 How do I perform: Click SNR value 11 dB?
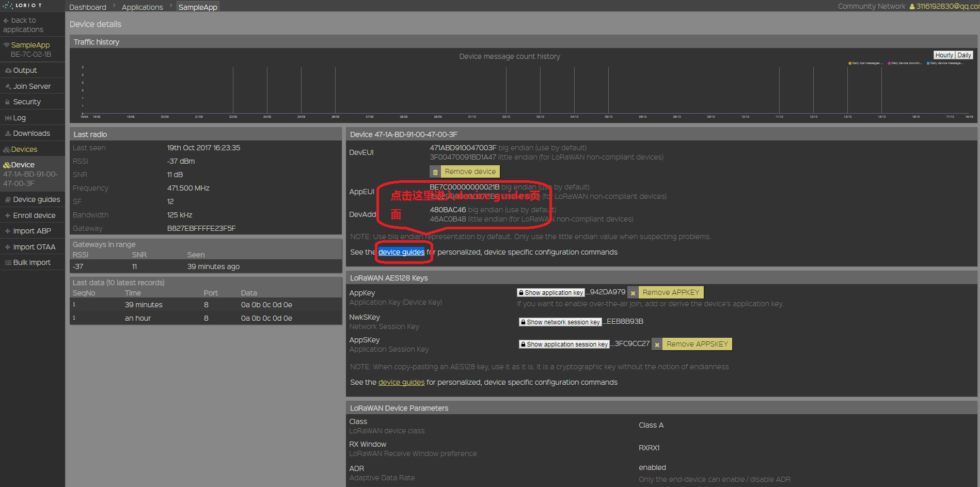pos(175,175)
